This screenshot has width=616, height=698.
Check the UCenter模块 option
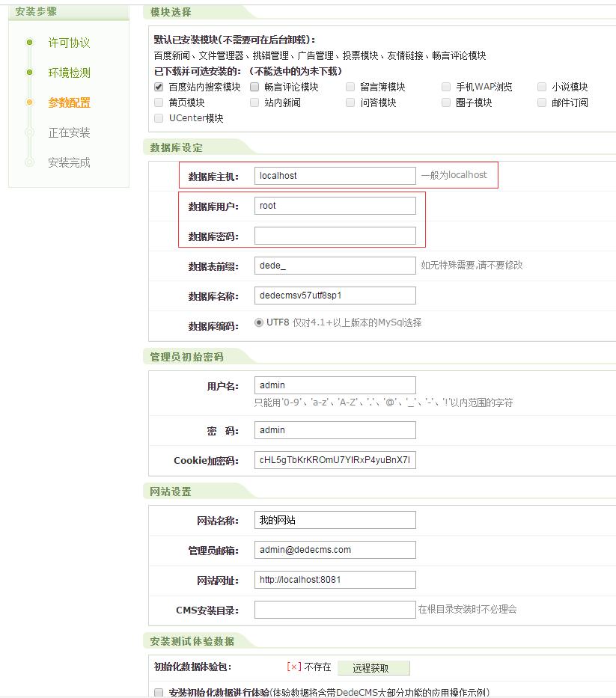click(158, 118)
